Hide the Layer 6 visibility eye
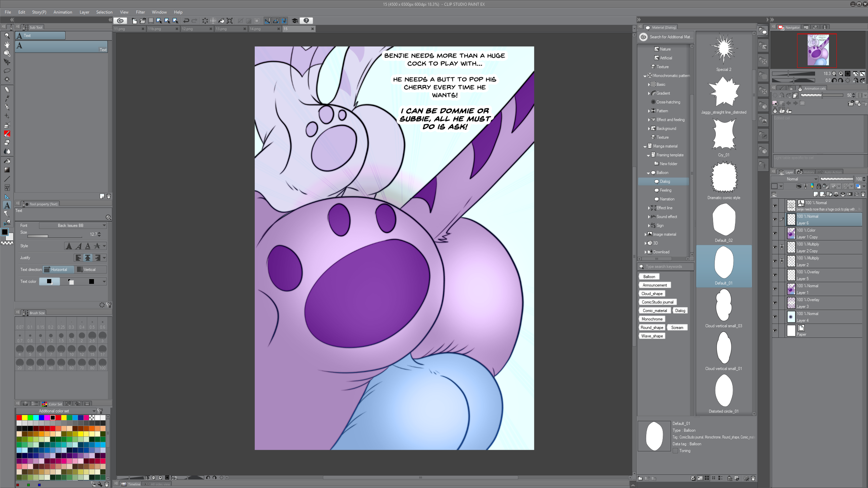Image resolution: width=868 pixels, height=488 pixels. point(775,219)
